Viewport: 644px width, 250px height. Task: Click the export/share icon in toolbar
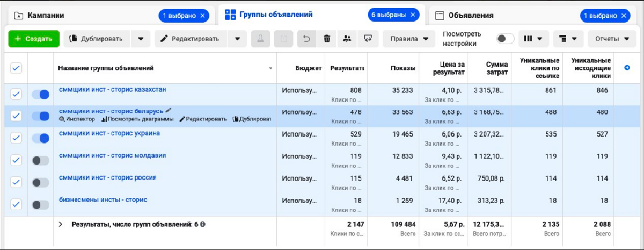368,39
